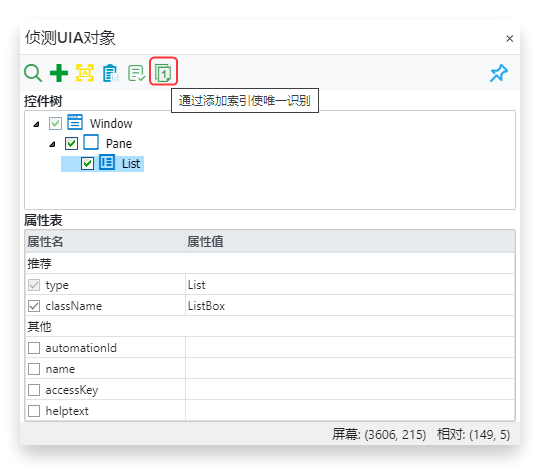Close the 侦测UIA对象 dialog
The width and height of the screenshot is (540, 474).
click(510, 38)
